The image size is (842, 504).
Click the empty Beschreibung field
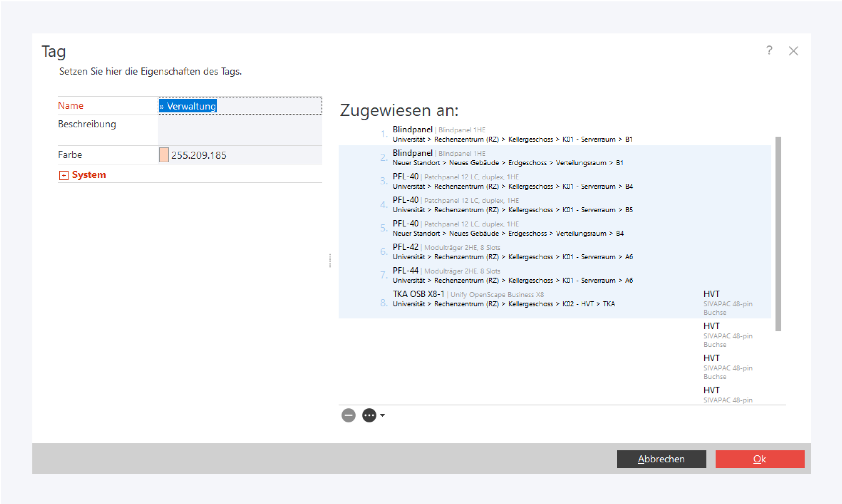[x=240, y=130]
